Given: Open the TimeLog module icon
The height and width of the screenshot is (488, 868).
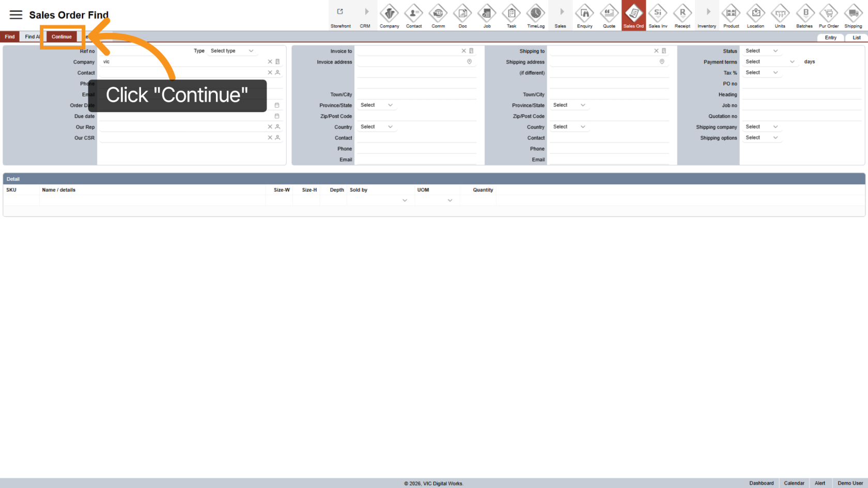Looking at the screenshot, I should tap(536, 16).
